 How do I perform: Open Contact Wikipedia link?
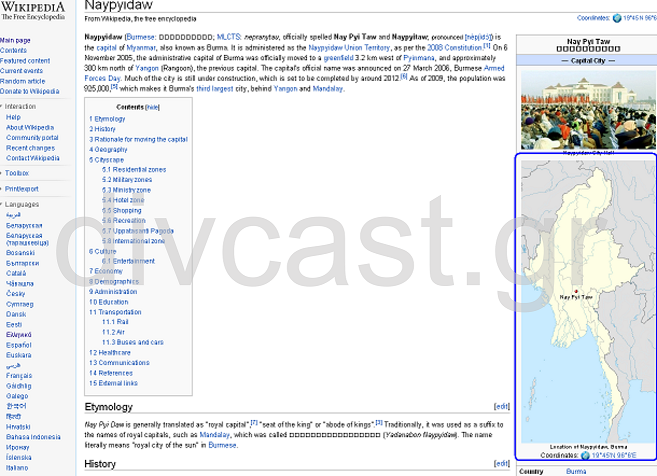tap(33, 158)
